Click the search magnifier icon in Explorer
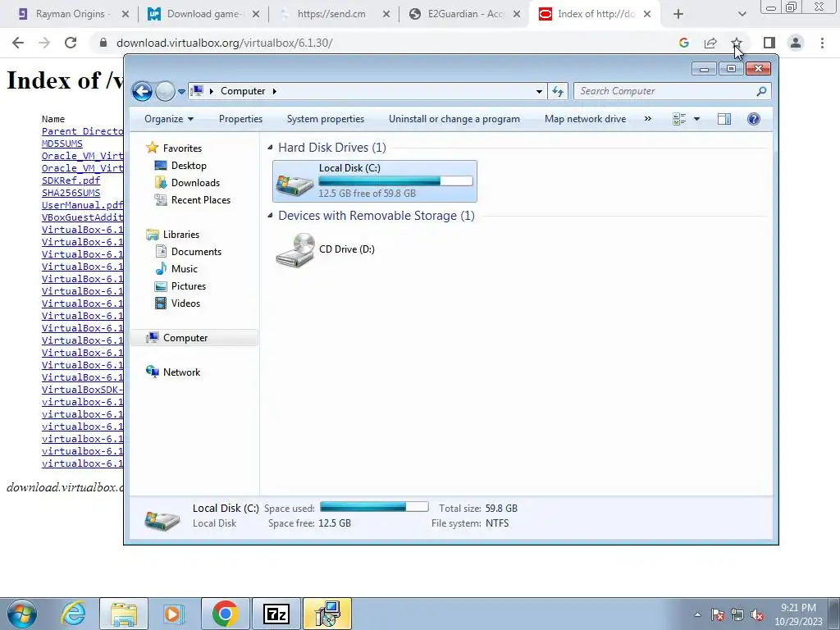The image size is (840, 630). click(761, 91)
